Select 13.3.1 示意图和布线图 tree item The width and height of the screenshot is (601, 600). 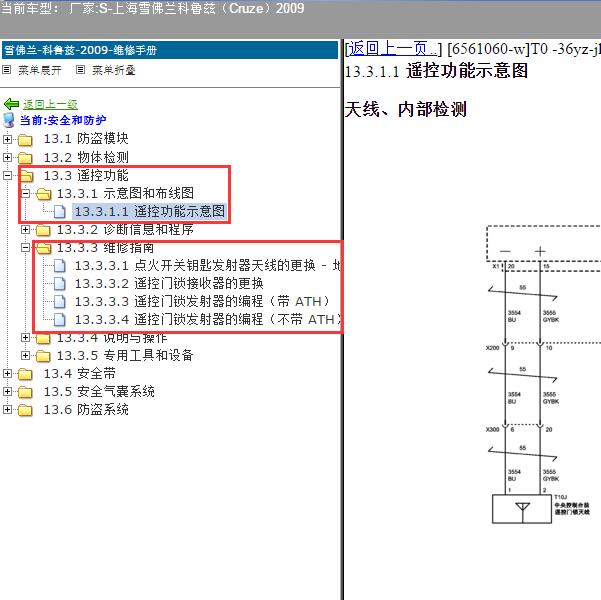tap(125, 193)
